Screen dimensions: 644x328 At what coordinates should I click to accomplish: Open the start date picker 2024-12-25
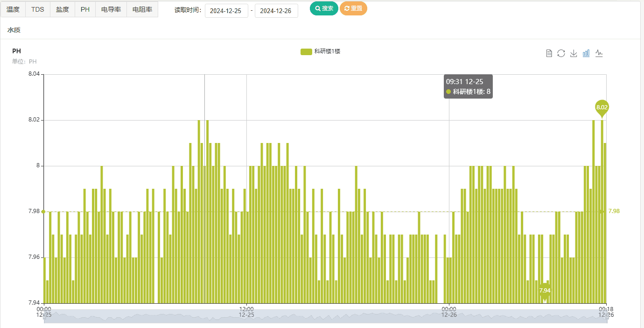pos(226,11)
